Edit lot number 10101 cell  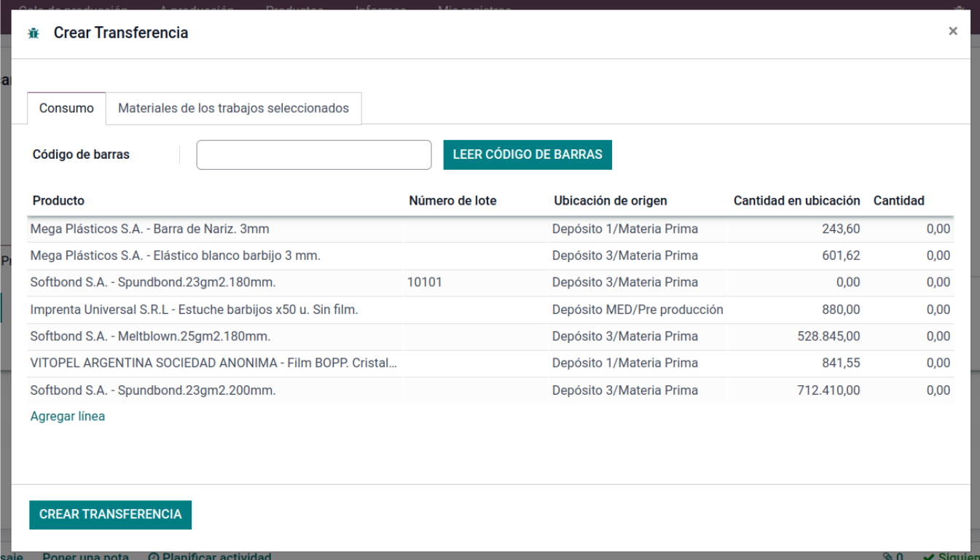pyautogui.click(x=425, y=283)
